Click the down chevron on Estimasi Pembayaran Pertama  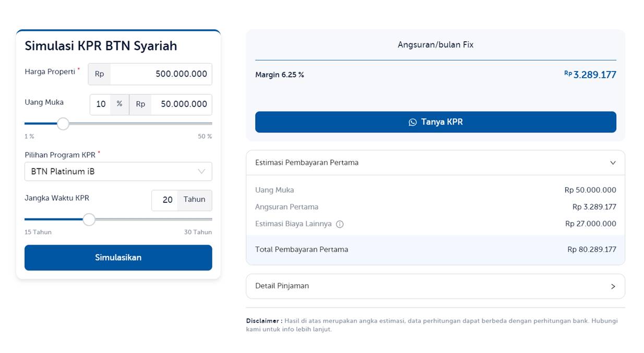[x=613, y=163]
